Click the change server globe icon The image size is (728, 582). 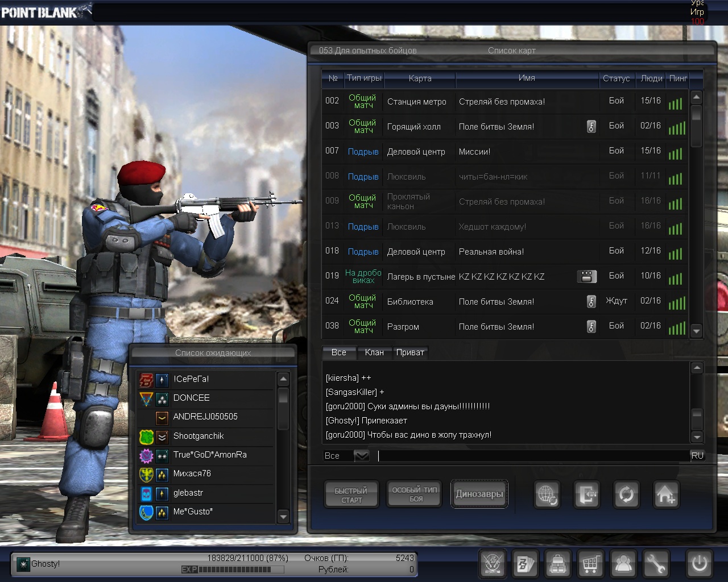point(547,494)
